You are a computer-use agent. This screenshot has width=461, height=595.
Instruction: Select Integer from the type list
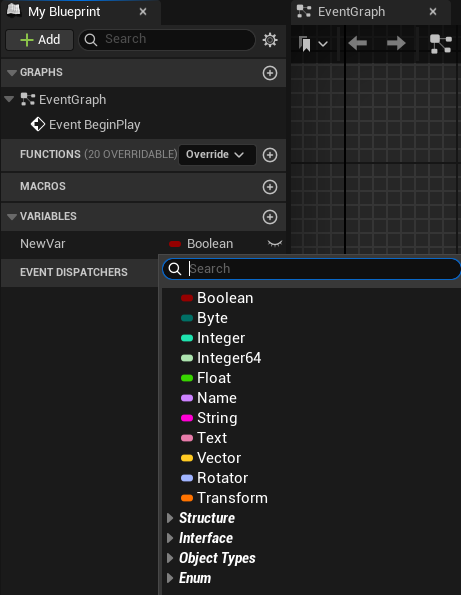click(x=221, y=338)
